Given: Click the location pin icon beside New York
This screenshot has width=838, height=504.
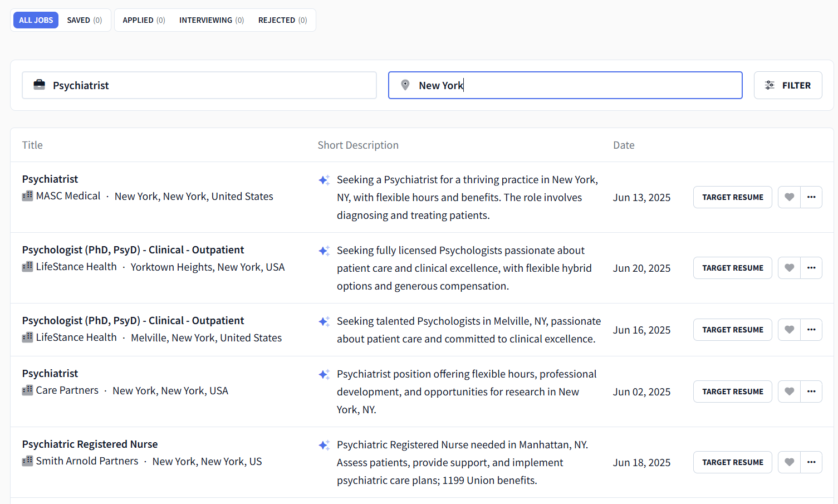Looking at the screenshot, I should pyautogui.click(x=405, y=85).
